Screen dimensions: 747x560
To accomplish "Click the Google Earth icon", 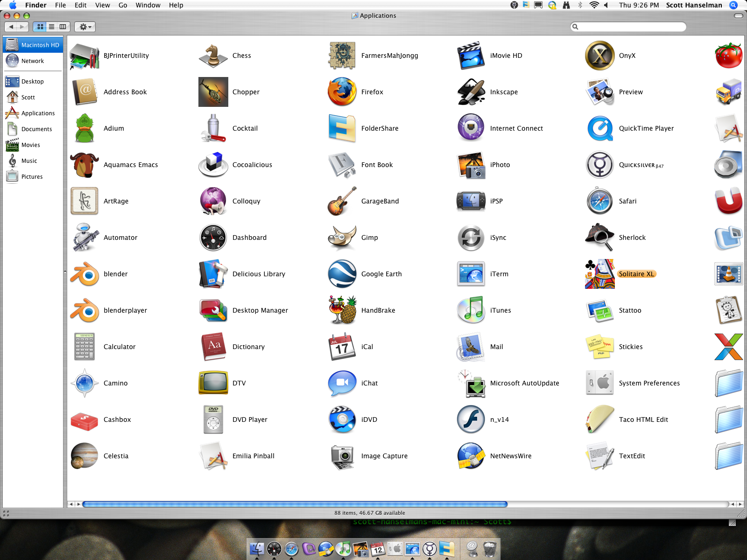I will click(342, 274).
